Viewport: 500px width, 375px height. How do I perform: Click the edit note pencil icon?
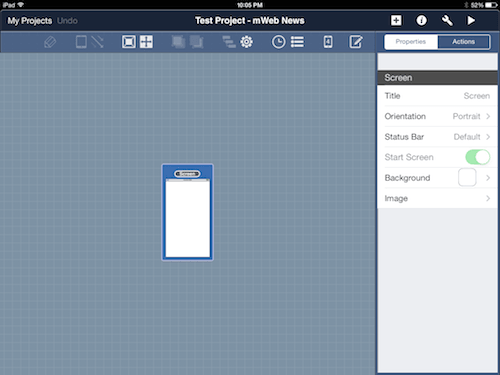pos(356,42)
